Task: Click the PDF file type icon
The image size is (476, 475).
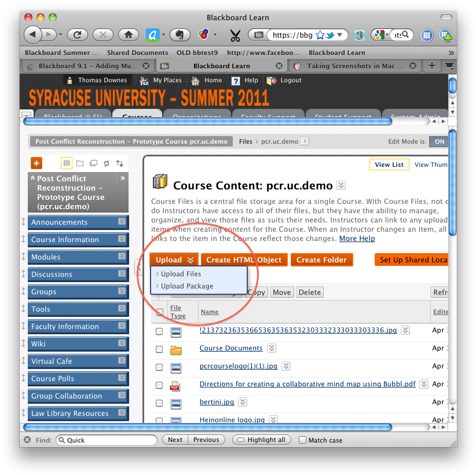Action: (175, 386)
